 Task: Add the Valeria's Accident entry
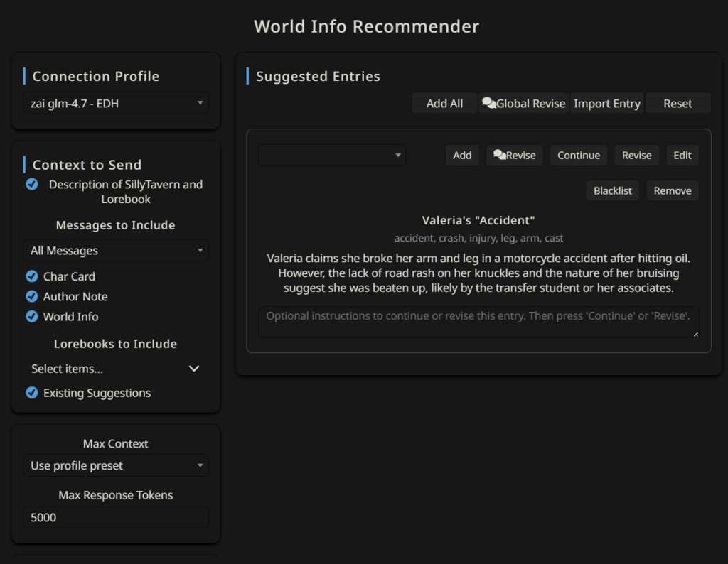pyautogui.click(x=462, y=156)
